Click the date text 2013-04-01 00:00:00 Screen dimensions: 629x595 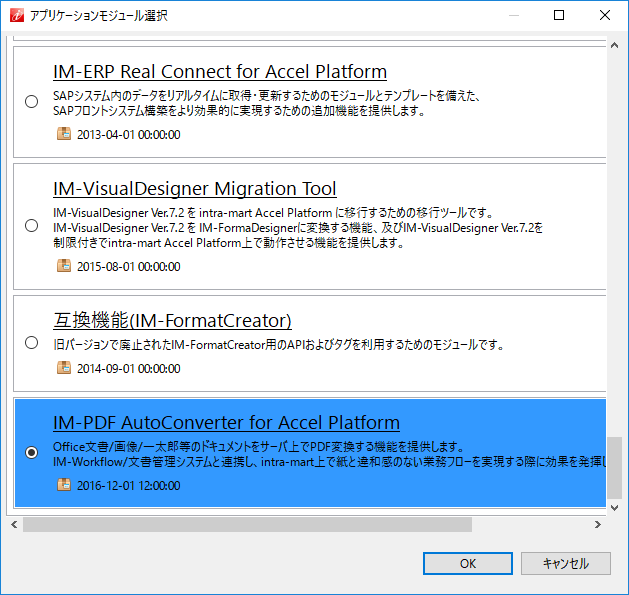[x=128, y=134]
